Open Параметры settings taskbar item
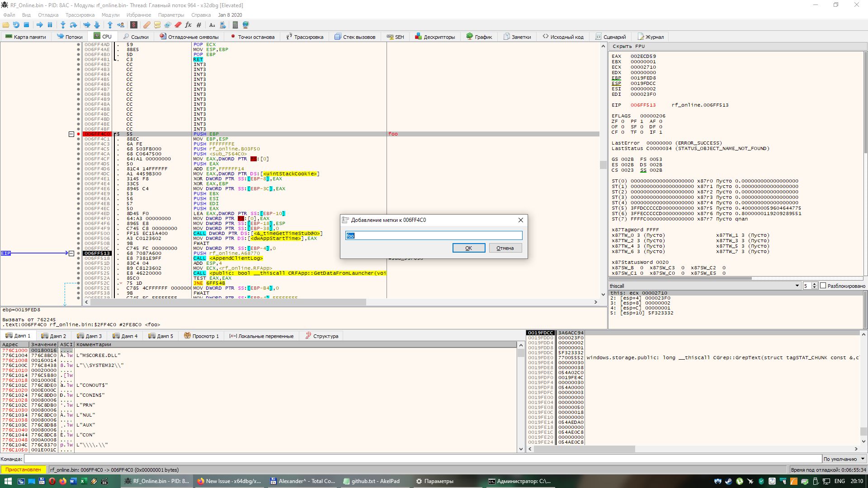 pyautogui.click(x=434, y=481)
